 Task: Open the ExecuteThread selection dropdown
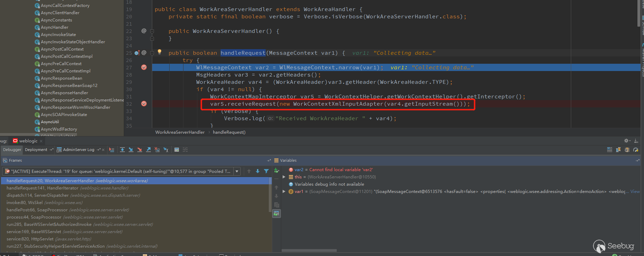237,171
